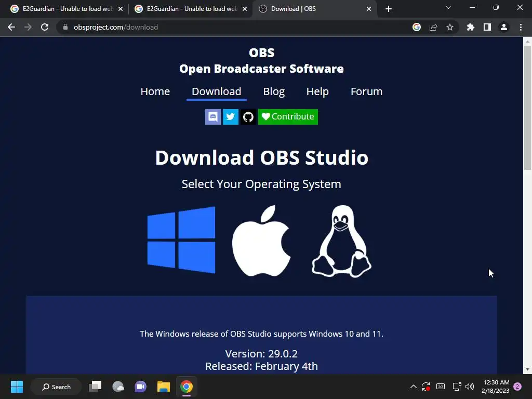
Task: Open a new browser tab
Action: click(389, 9)
